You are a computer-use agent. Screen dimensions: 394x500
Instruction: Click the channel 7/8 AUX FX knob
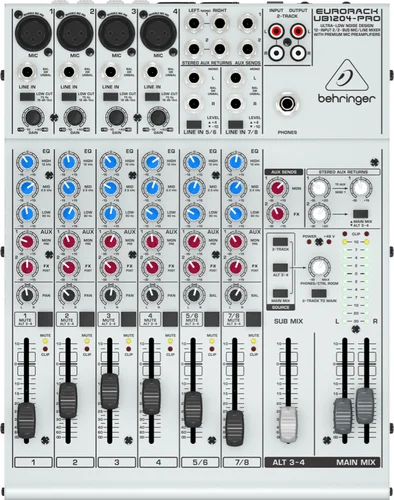[x=235, y=267]
